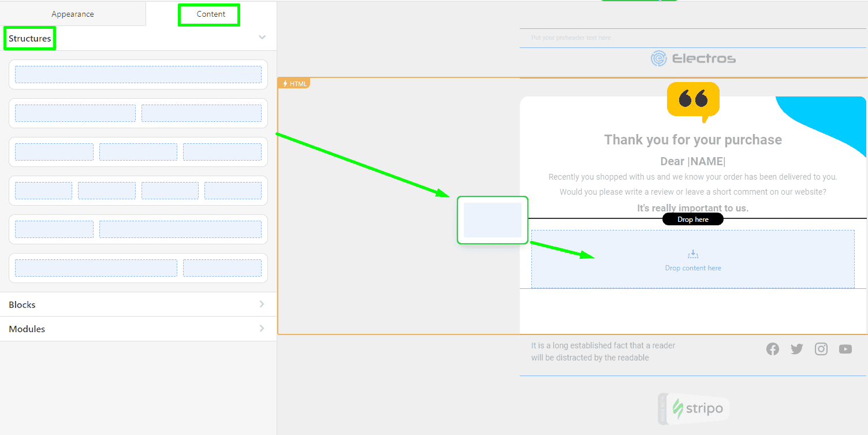
Task: Collapse the Structures section
Action: 262,36
